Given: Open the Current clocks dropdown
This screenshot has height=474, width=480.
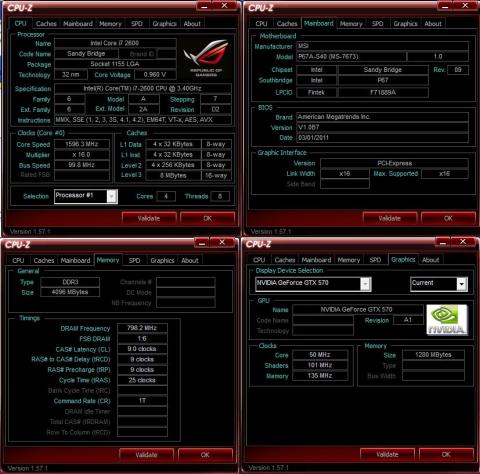Looking at the screenshot, I should [x=462, y=284].
